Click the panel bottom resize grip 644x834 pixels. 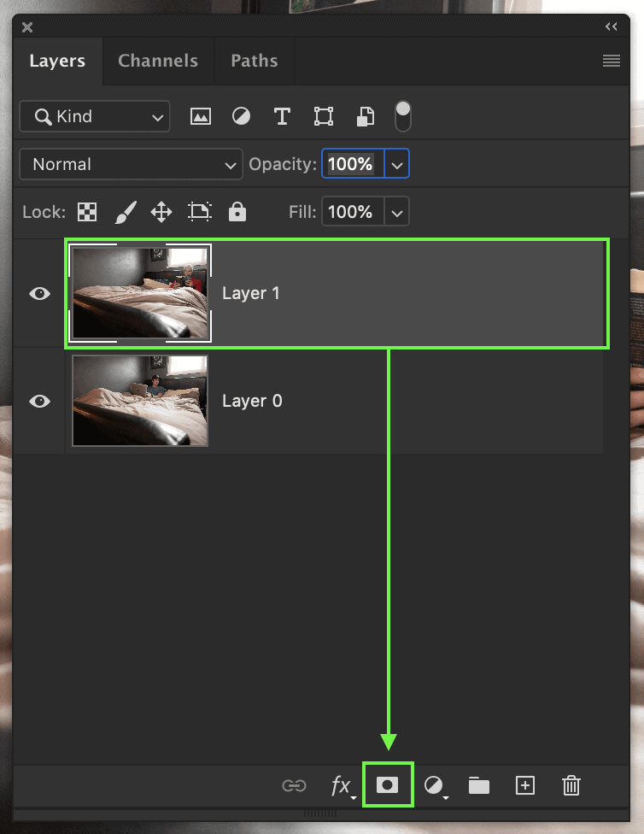320,813
